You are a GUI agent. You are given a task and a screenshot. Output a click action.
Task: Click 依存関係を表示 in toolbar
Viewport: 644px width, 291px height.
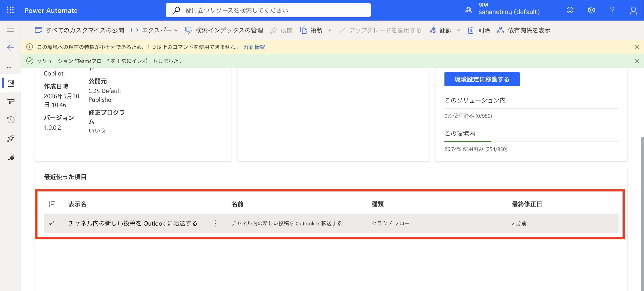pos(524,30)
